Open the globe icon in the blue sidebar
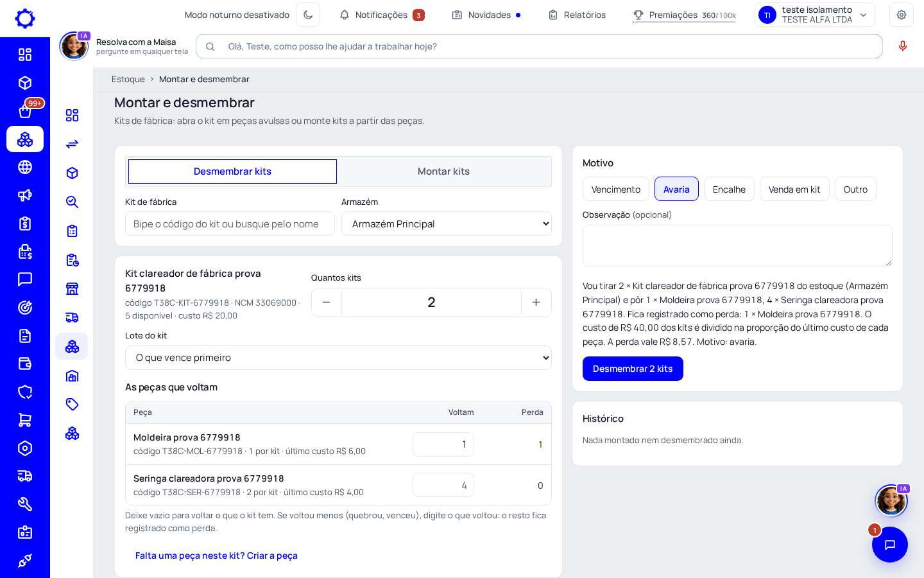This screenshot has width=924, height=578. click(x=25, y=167)
